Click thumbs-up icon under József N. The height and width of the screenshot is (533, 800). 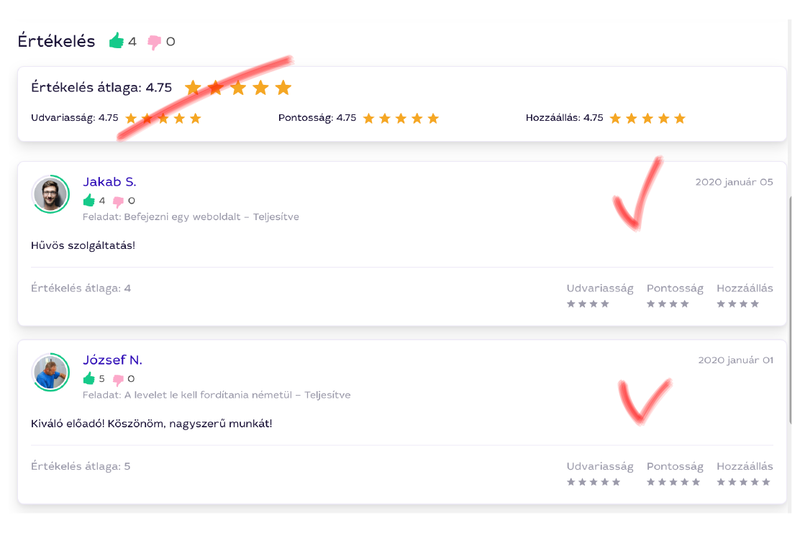click(x=89, y=379)
